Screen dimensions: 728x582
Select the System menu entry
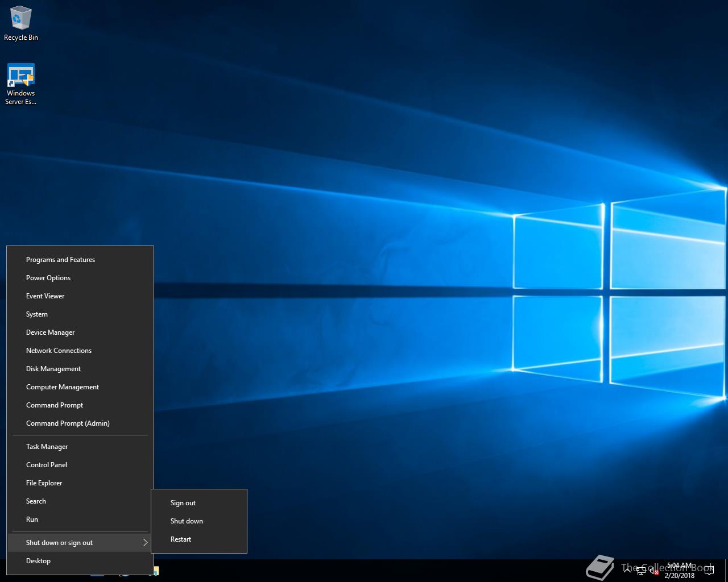[x=80, y=314]
